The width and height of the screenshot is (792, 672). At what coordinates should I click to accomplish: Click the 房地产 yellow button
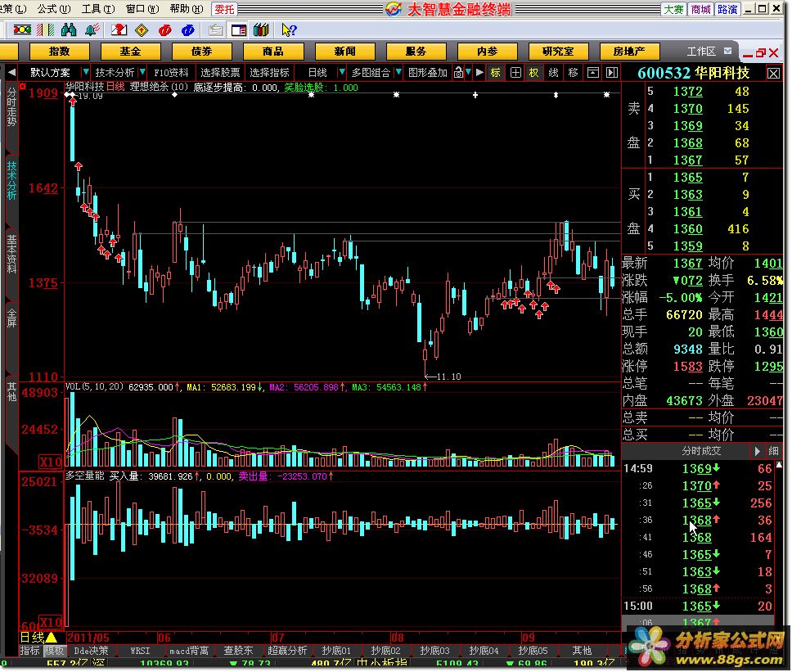click(x=629, y=51)
